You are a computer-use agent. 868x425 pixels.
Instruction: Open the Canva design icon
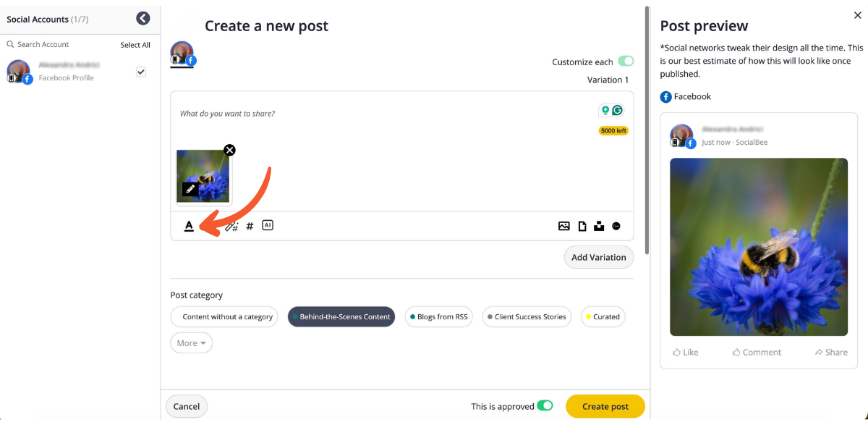(616, 226)
